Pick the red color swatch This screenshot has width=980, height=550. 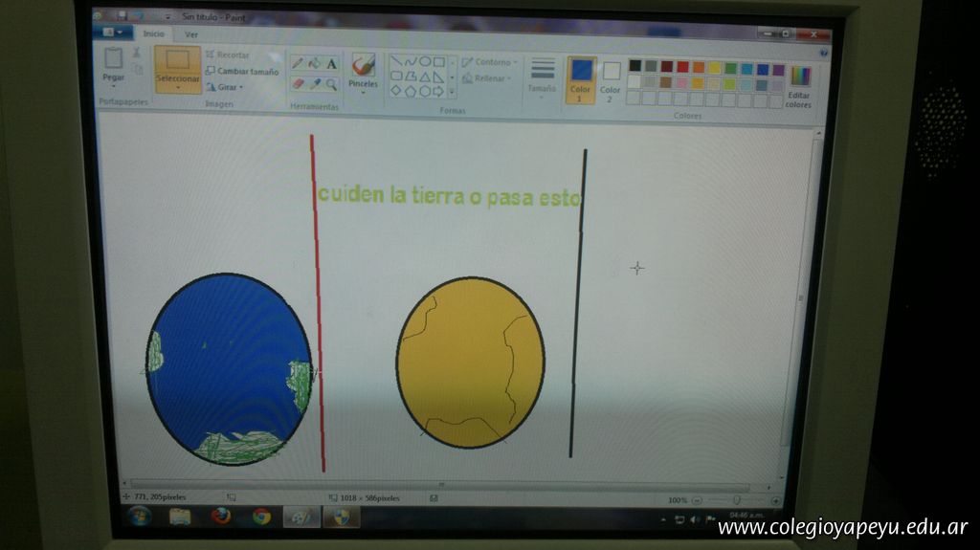tap(682, 68)
